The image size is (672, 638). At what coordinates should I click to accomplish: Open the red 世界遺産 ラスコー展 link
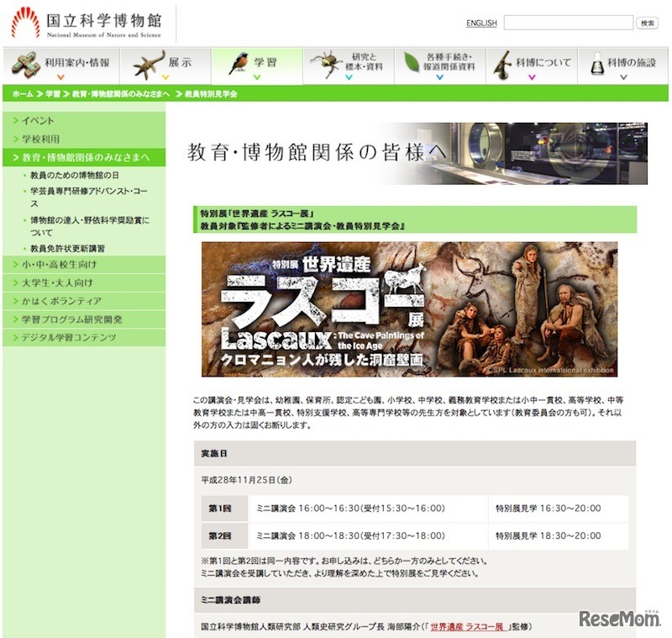point(468,627)
